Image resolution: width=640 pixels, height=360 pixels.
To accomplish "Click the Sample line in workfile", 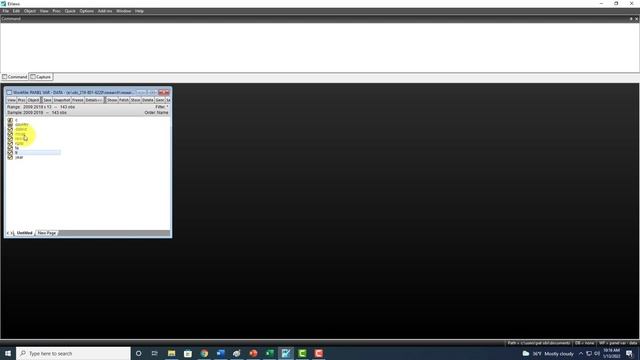I will [37, 112].
